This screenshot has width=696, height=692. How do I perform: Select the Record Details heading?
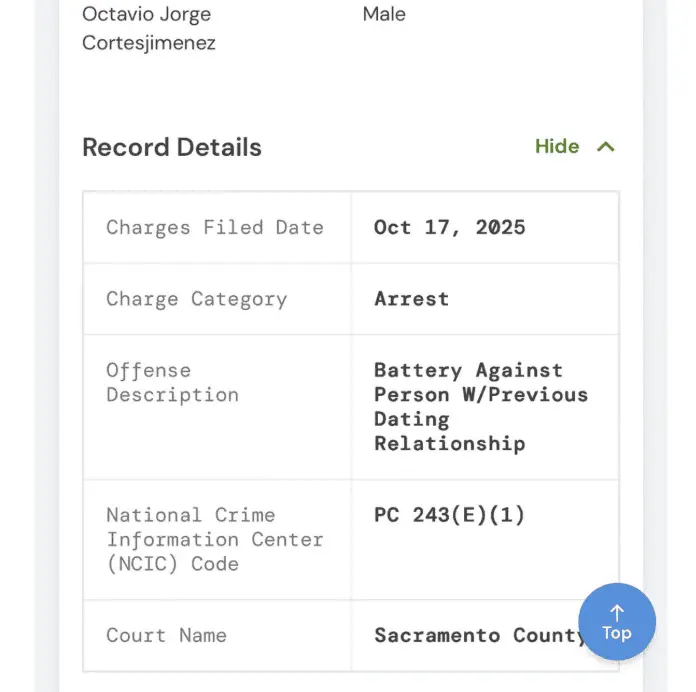(x=172, y=147)
